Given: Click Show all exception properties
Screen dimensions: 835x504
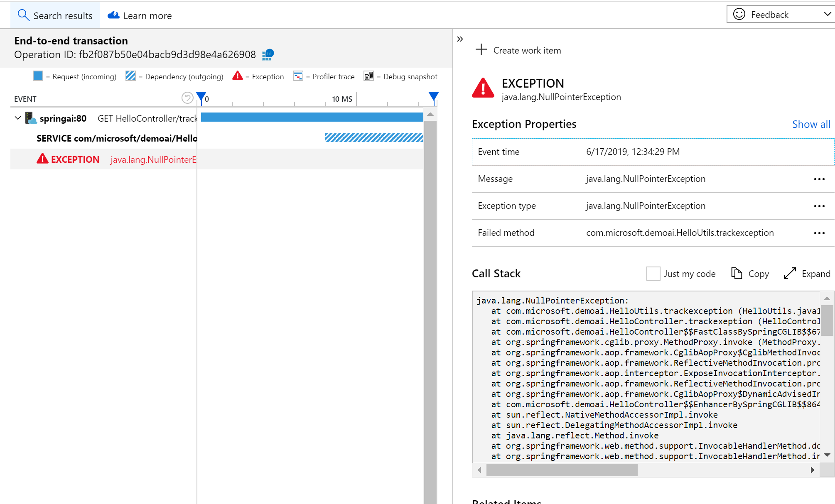Looking at the screenshot, I should [811, 124].
